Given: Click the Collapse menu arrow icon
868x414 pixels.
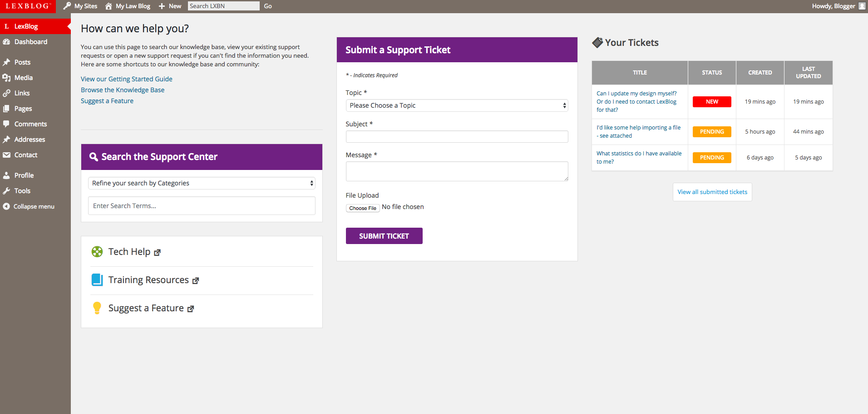Looking at the screenshot, I should coord(6,206).
